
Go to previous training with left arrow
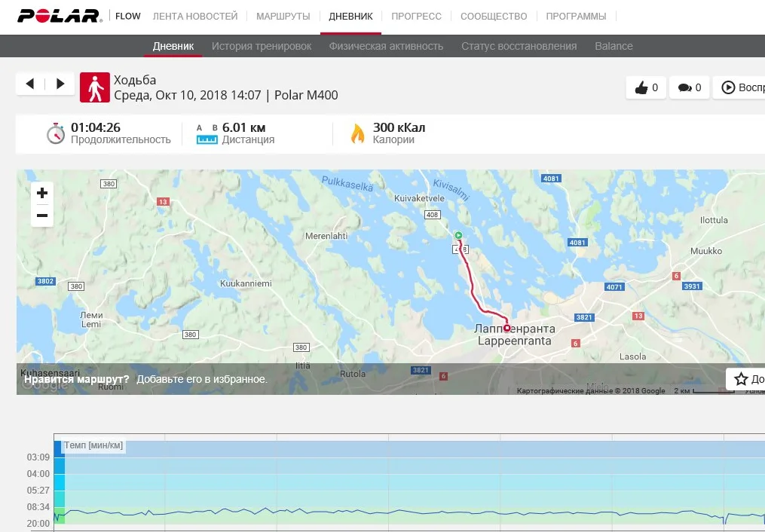click(x=30, y=84)
